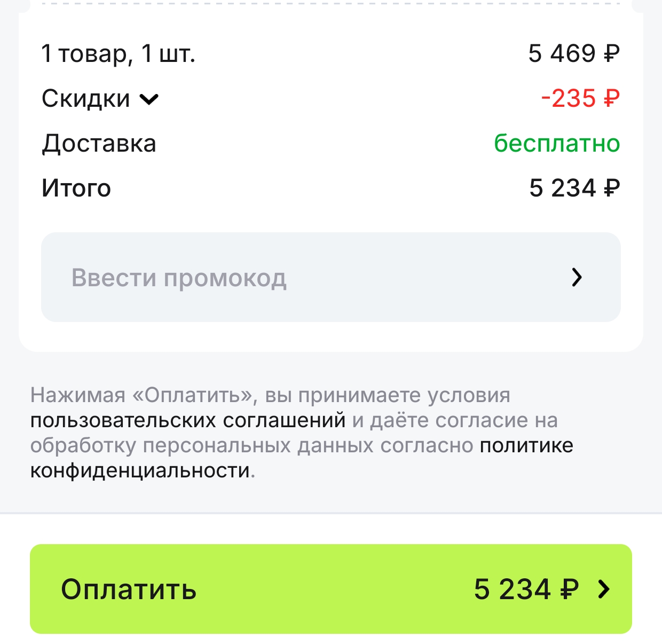Click the 1 товар, 1 шт. label
662x644 pixels.
[x=119, y=54]
